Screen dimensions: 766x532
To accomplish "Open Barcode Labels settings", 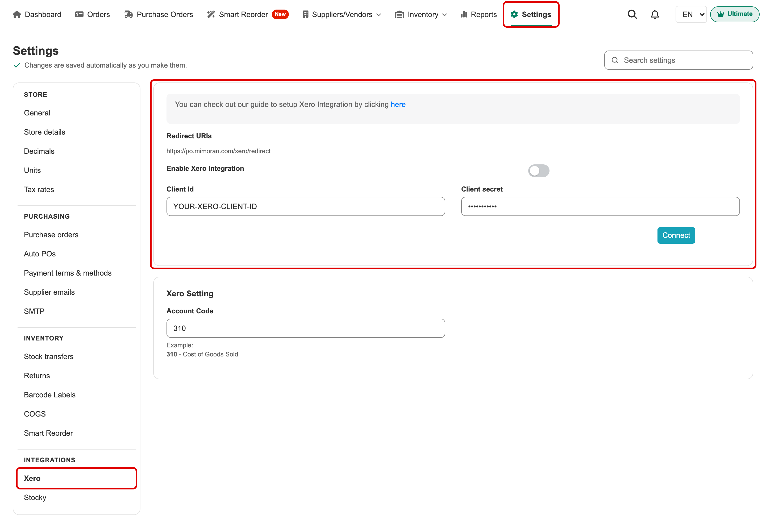I will point(50,395).
